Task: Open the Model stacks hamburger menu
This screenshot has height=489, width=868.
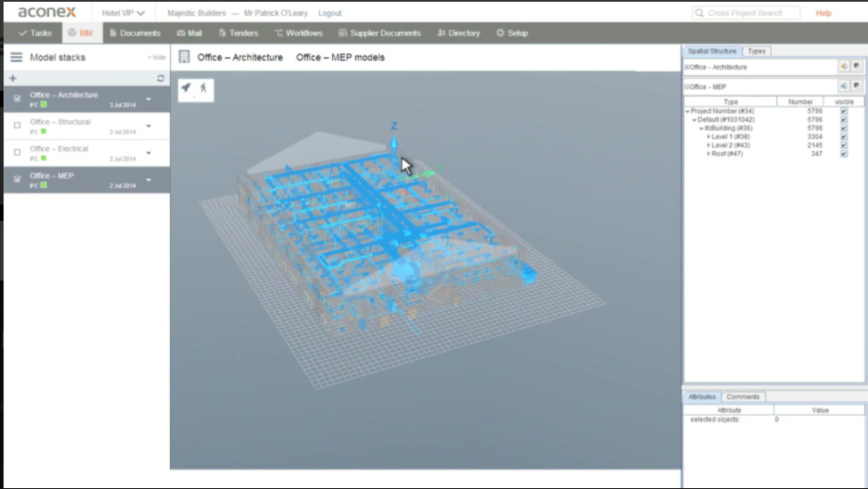Action: 16,57
